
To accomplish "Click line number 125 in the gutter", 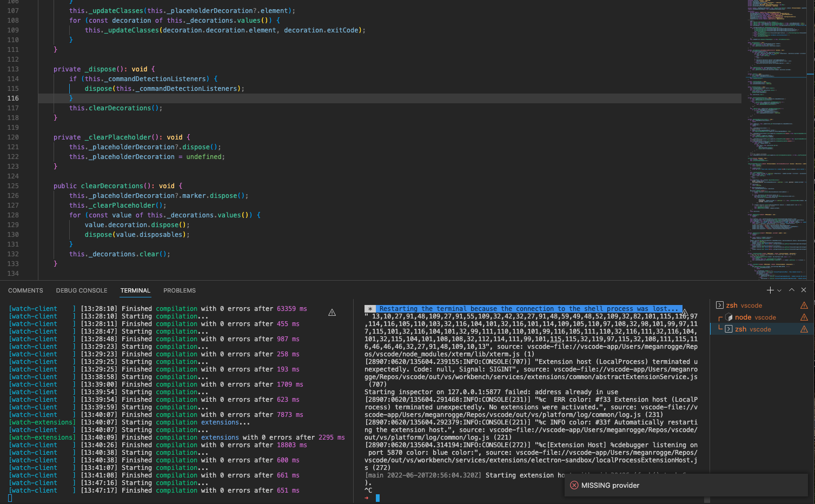I will [13, 186].
